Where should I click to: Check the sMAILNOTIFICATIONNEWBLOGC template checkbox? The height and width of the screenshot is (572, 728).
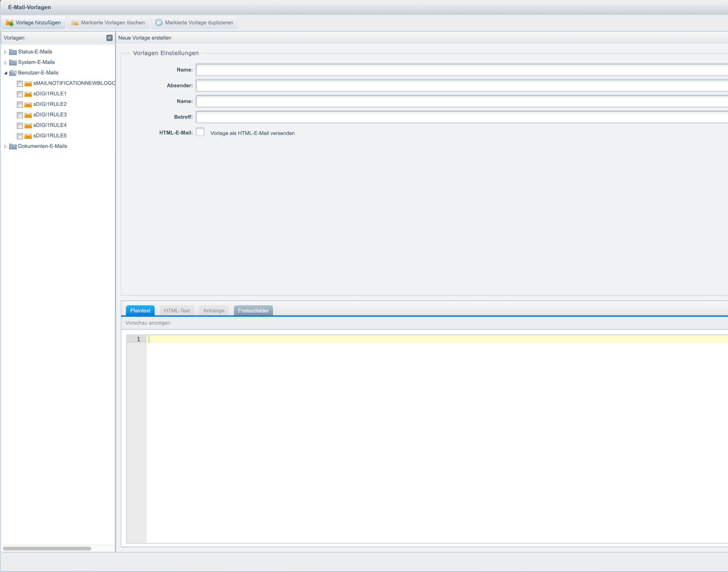click(x=20, y=84)
